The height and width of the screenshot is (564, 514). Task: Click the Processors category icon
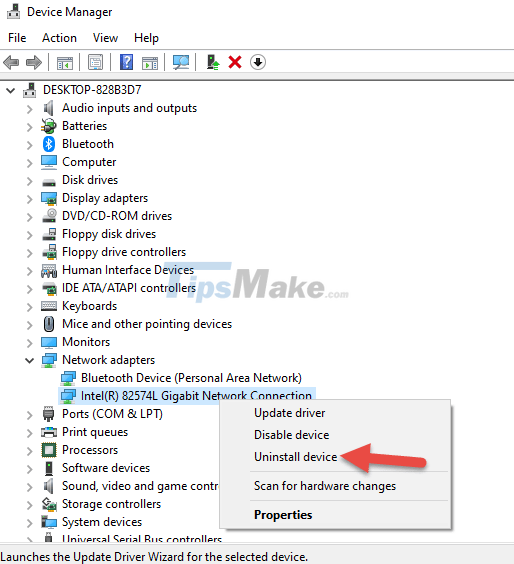pos(49,450)
